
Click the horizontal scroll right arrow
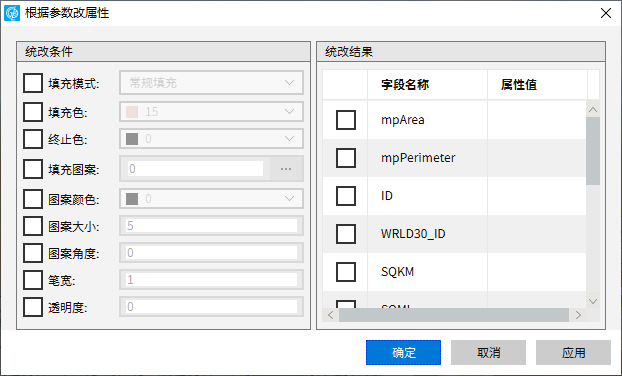click(578, 315)
